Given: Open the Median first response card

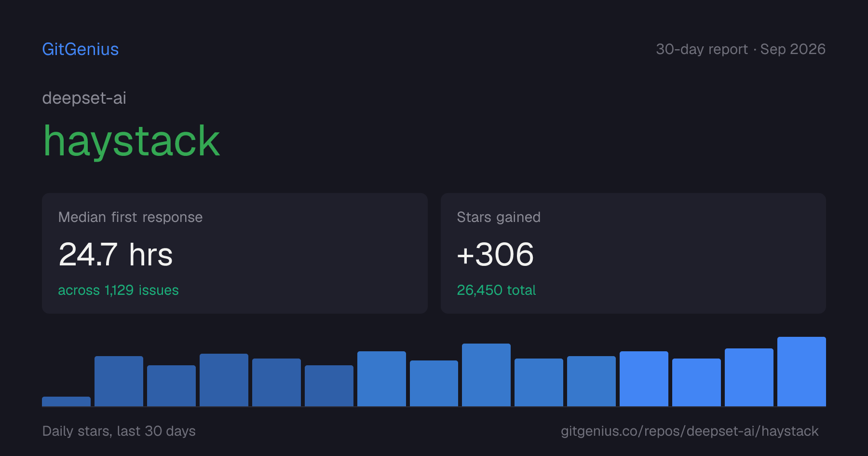Looking at the screenshot, I should click(x=235, y=253).
